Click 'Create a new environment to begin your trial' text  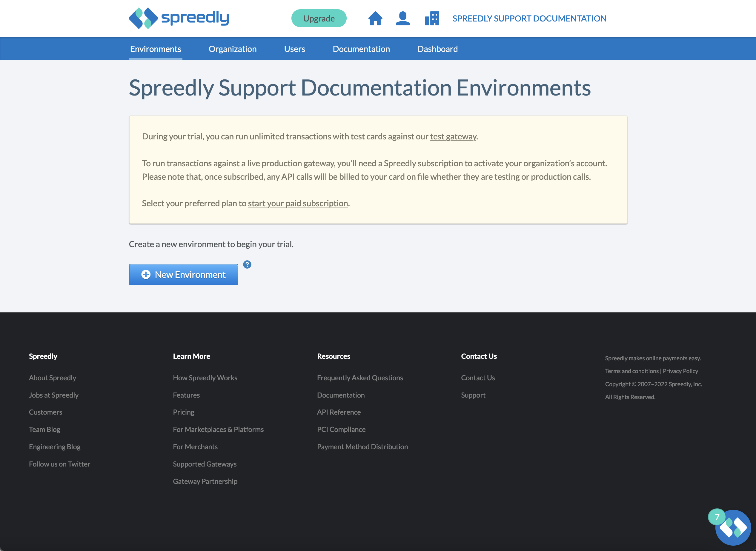click(211, 244)
